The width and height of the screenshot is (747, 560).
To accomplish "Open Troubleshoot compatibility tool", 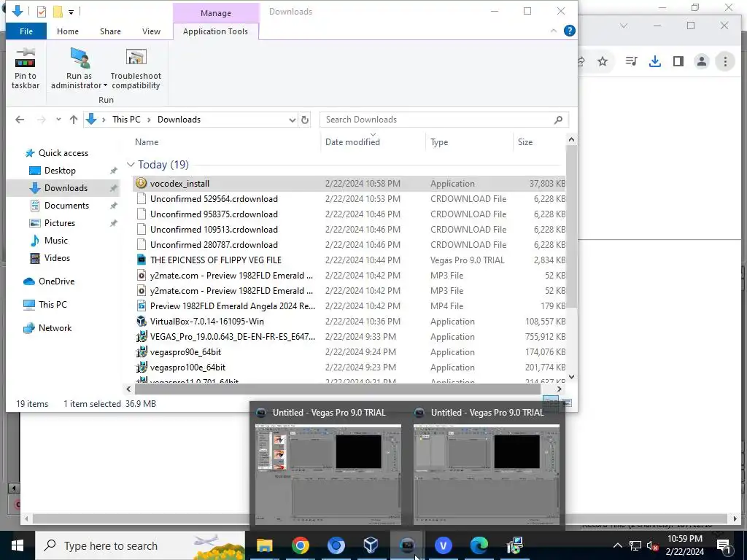I will tap(136, 69).
